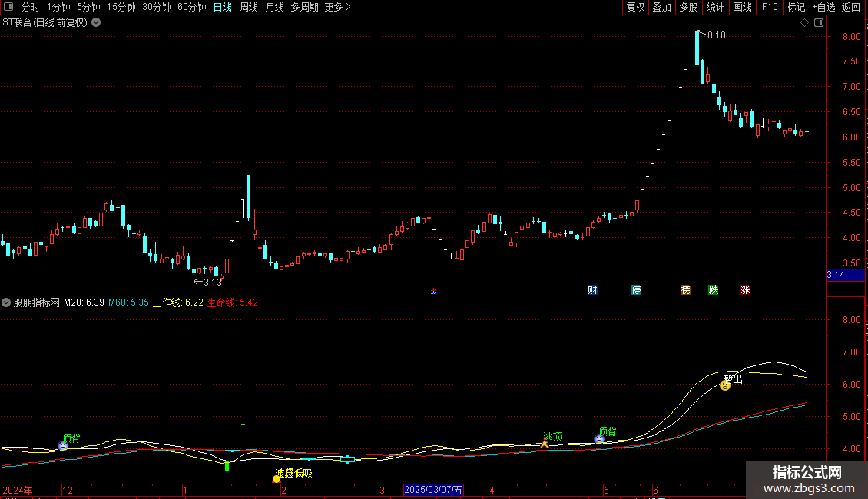Click the month 12 axis marker

tap(67, 491)
